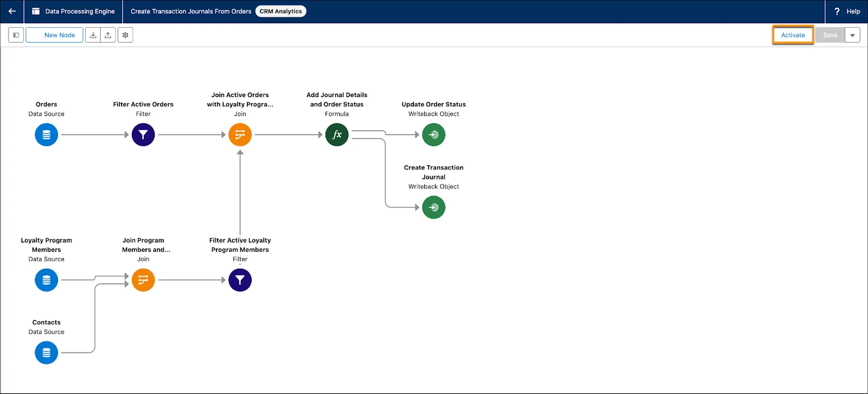Click the Formula type label
The image size is (868, 394).
pos(337,114)
